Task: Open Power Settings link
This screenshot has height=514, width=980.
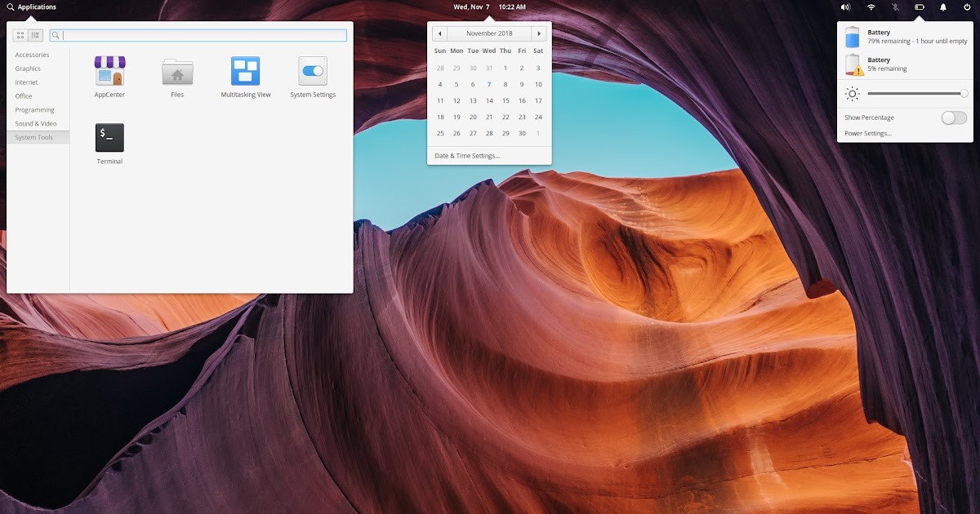Action: pos(868,133)
